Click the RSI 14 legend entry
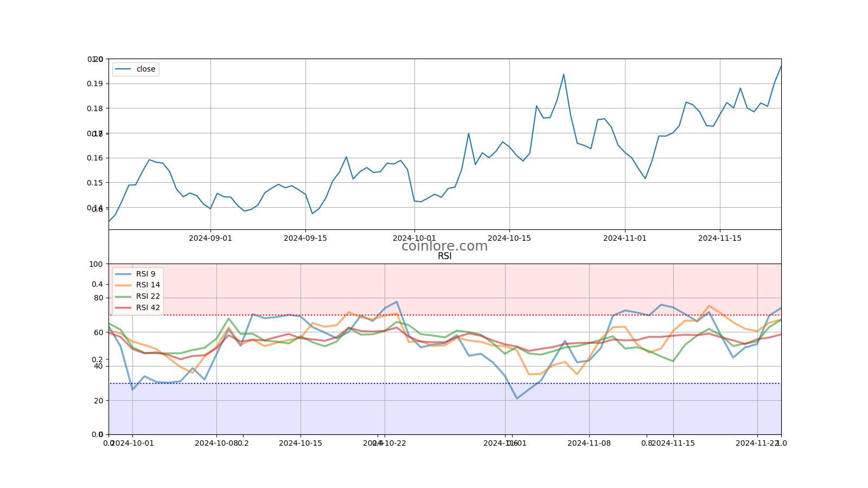This screenshot has height=488, width=868. click(x=138, y=285)
